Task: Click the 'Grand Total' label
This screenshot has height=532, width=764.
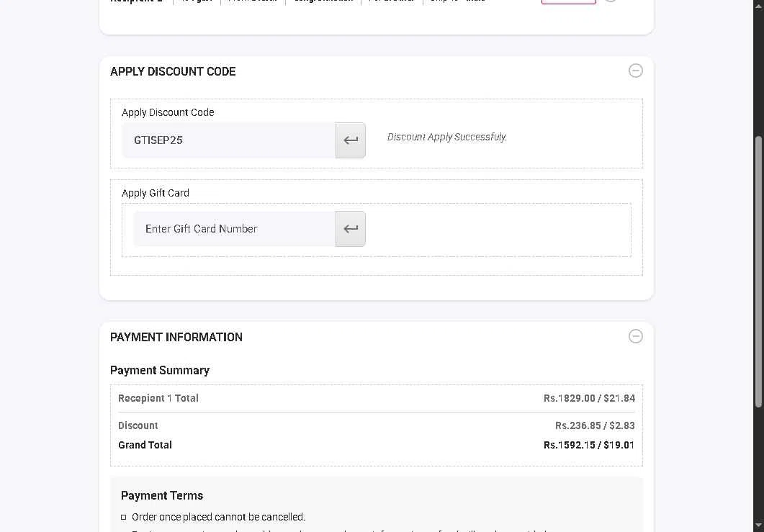Action: 145,445
